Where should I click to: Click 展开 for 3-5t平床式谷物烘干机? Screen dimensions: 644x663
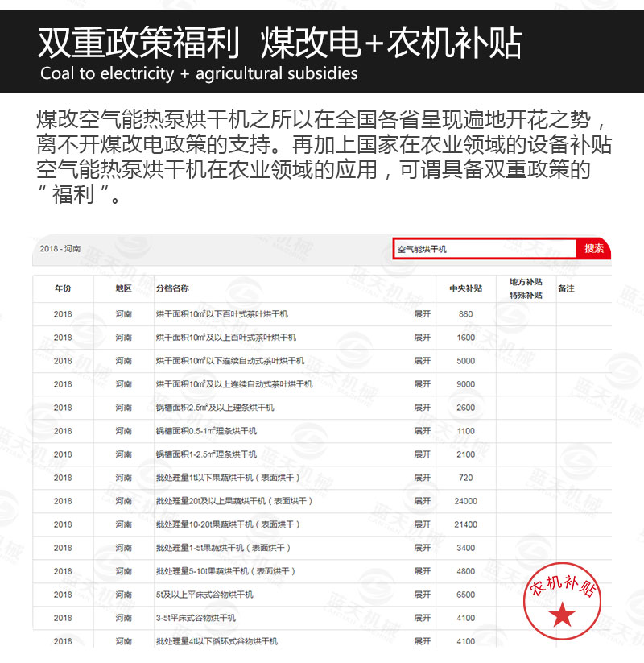click(423, 618)
